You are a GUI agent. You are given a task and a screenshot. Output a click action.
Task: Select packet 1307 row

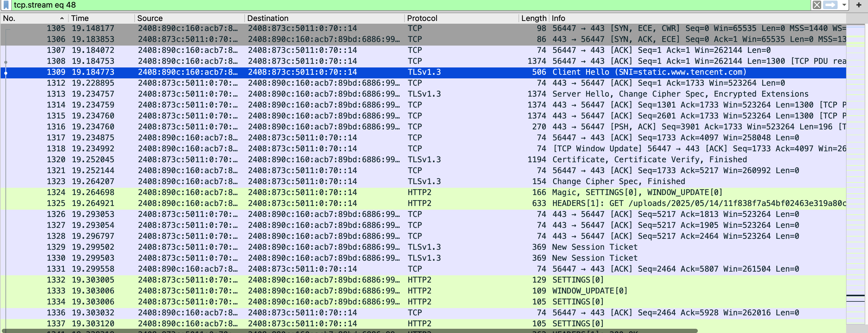tap(423, 50)
